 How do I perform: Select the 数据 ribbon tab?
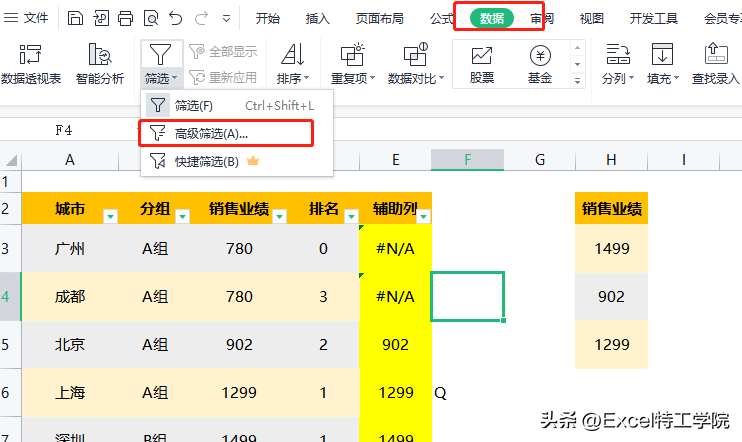pyautogui.click(x=492, y=18)
